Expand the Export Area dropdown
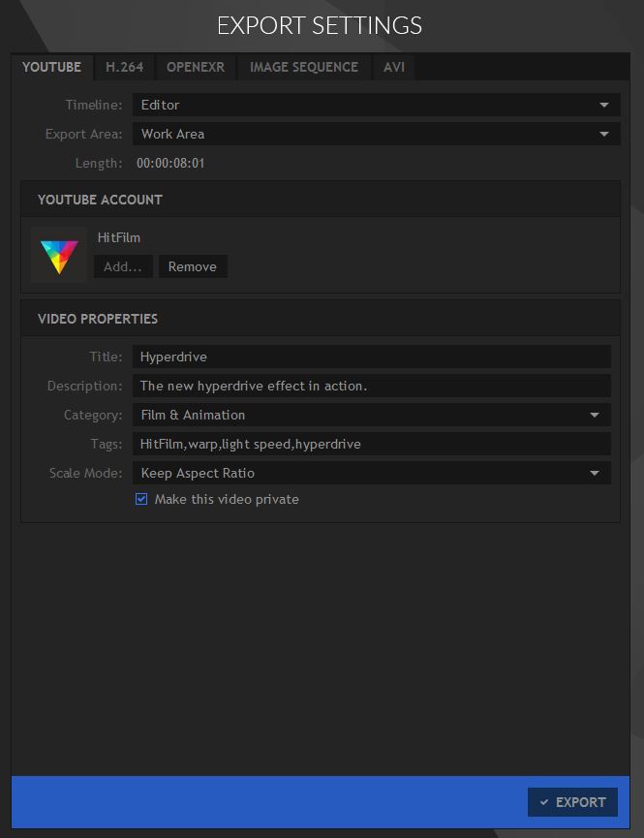The width and height of the screenshot is (644, 838). coord(377,134)
